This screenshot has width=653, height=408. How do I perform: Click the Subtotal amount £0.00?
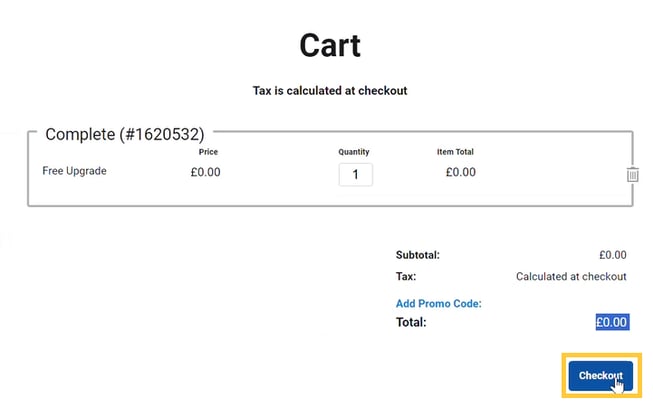point(612,255)
